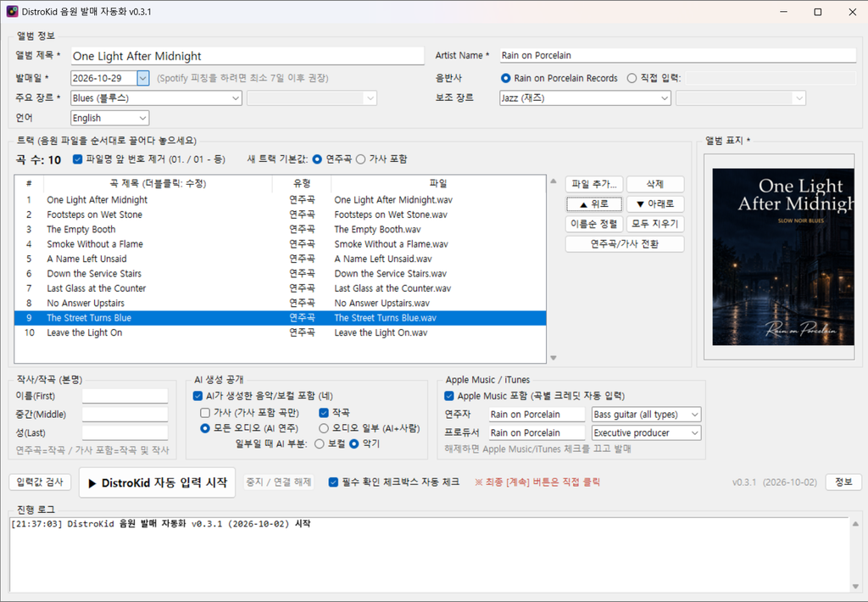
Task: Click the 파일 추가 button
Action: pos(594,184)
